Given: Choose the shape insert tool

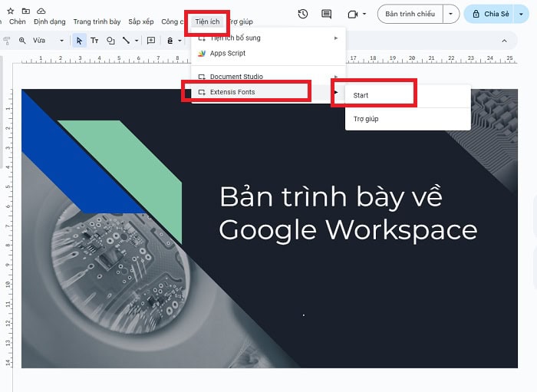Looking at the screenshot, I should [110, 41].
